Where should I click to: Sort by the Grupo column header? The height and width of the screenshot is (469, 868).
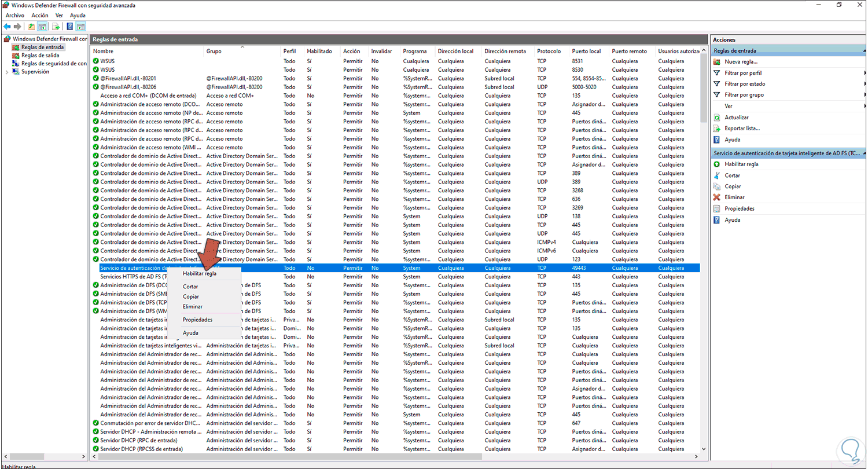pyautogui.click(x=243, y=51)
